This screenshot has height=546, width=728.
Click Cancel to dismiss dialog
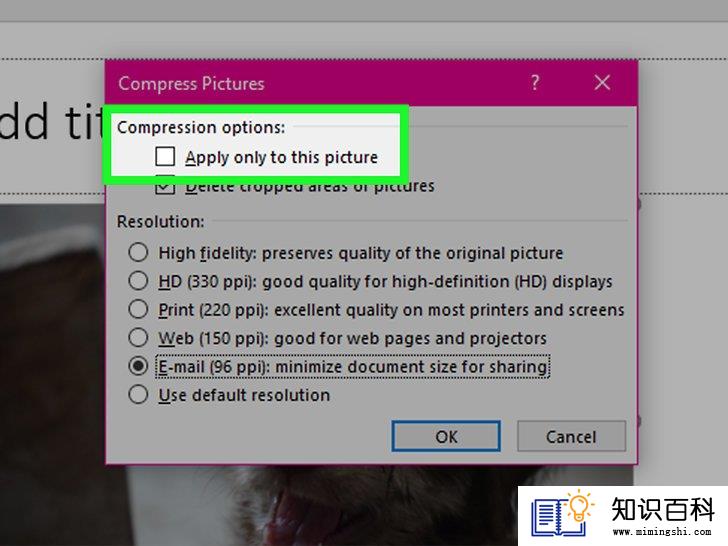pos(572,436)
